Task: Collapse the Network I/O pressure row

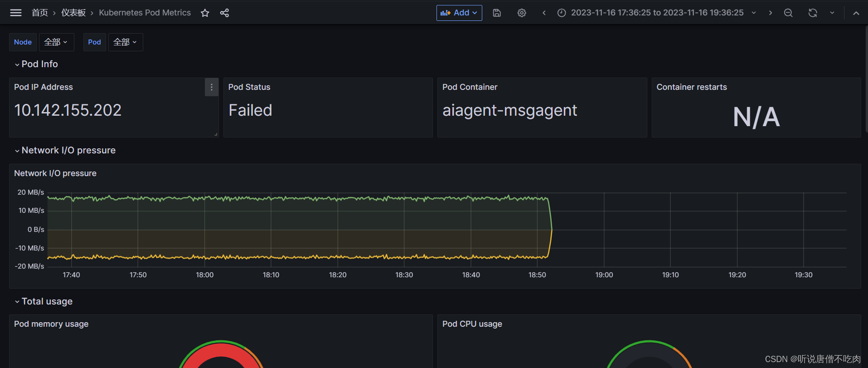Action: tap(65, 150)
